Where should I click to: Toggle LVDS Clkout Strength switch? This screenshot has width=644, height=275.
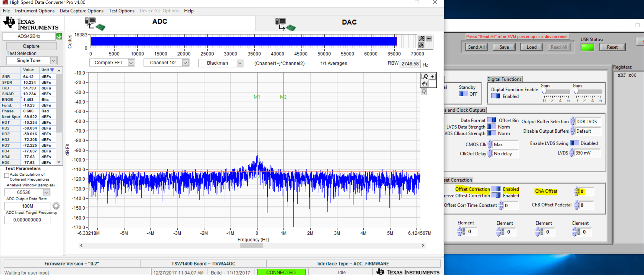[x=491, y=133]
